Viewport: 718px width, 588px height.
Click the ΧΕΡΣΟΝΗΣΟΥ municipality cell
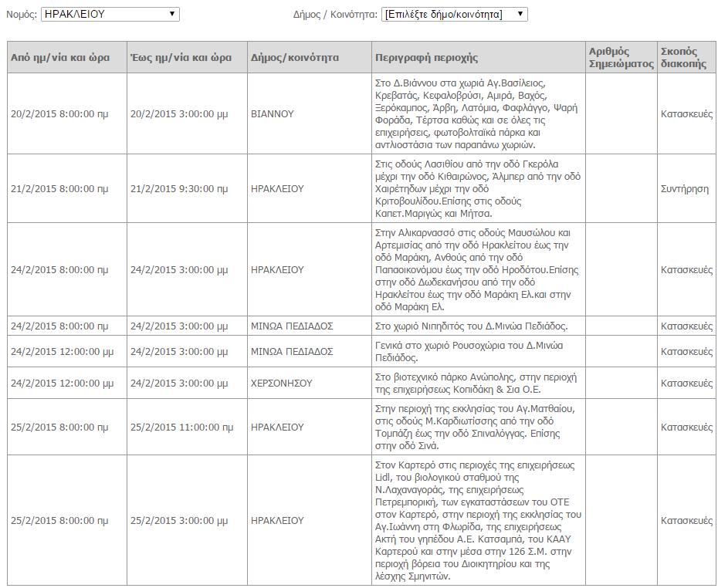point(282,384)
